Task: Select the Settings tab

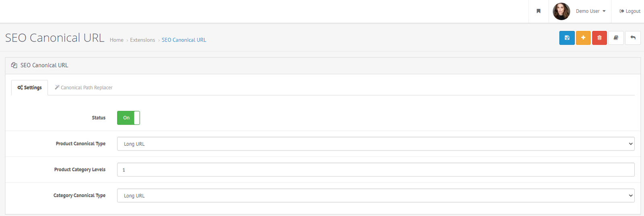Action: tap(29, 88)
